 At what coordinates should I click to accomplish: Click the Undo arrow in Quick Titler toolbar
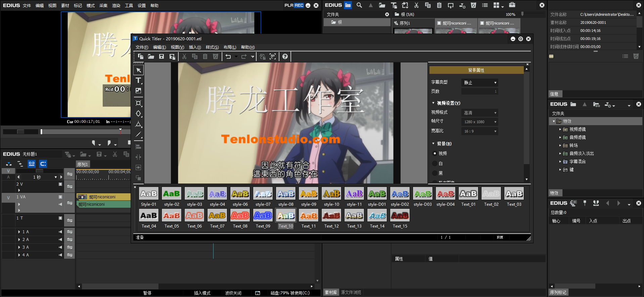click(x=228, y=56)
